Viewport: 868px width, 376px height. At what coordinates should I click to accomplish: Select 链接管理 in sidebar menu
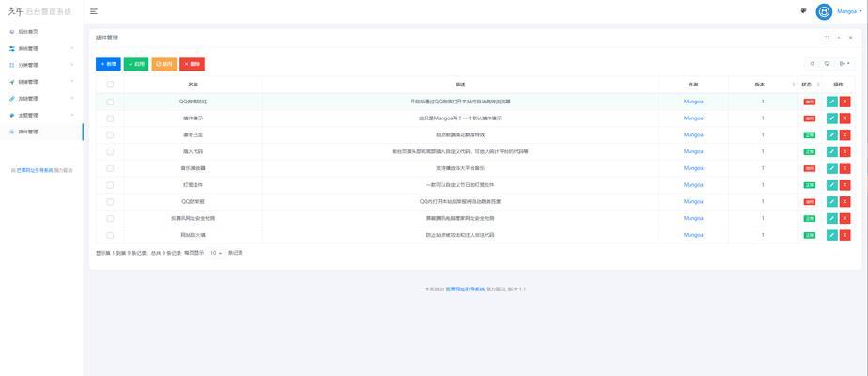(x=41, y=82)
